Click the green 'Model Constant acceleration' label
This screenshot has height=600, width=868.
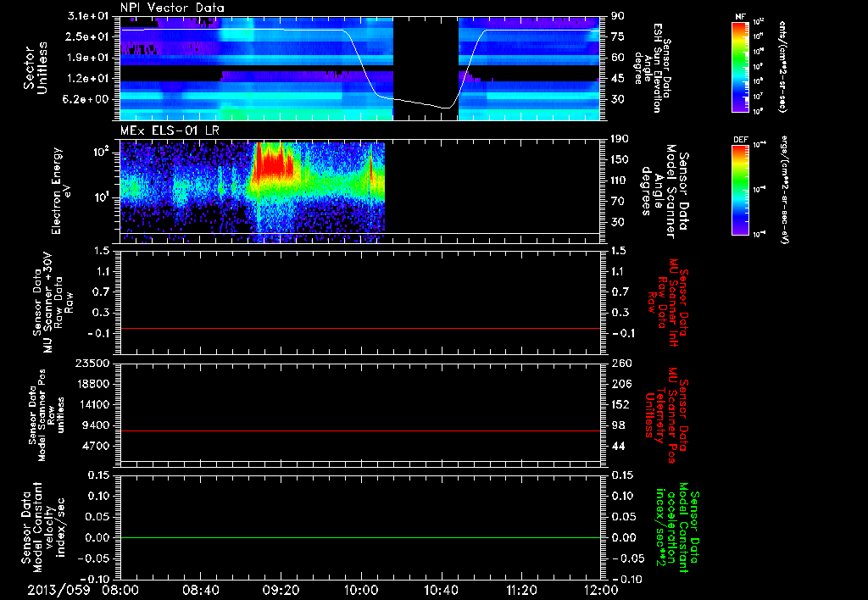(677, 527)
